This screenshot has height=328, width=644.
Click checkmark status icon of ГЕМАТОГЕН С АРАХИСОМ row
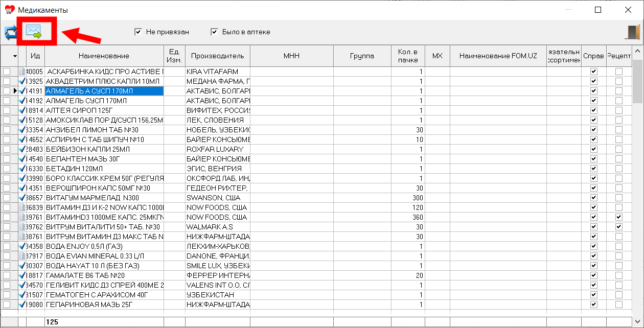point(22,295)
